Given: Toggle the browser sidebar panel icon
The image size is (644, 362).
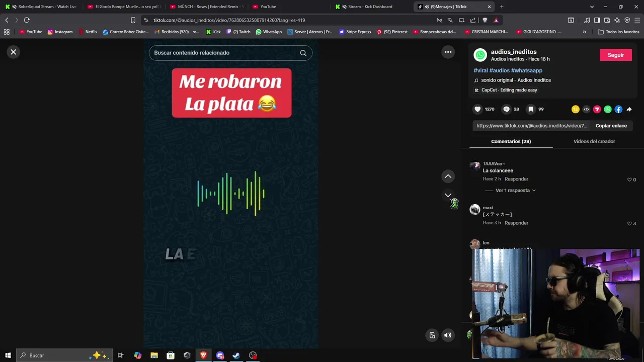Looking at the screenshot, I should [x=597, y=20].
